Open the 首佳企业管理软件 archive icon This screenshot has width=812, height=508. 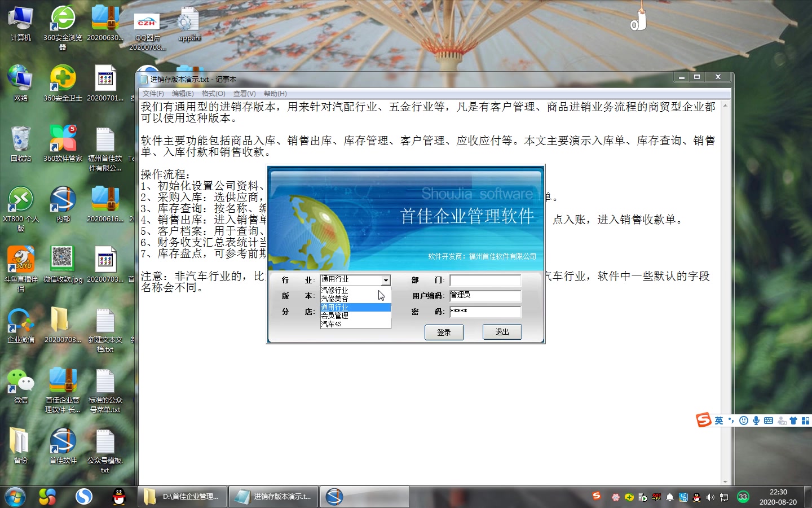(63, 390)
